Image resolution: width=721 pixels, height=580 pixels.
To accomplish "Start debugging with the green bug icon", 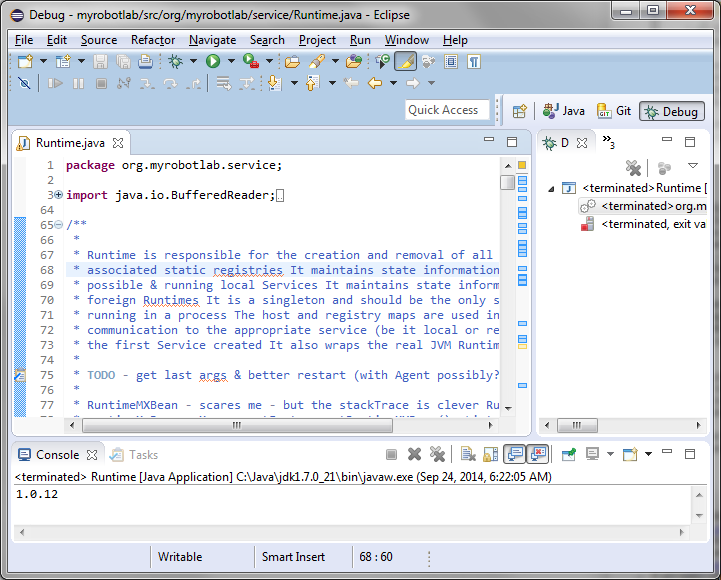I will (x=175, y=61).
